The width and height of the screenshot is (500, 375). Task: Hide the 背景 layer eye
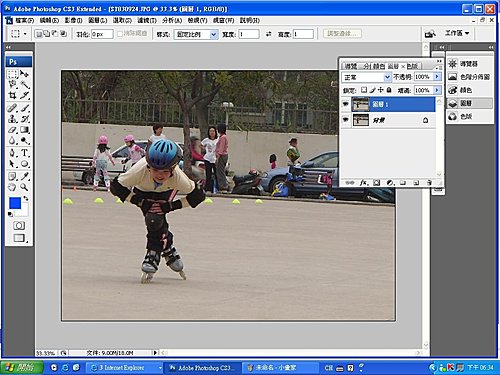[x=346, y=120]
